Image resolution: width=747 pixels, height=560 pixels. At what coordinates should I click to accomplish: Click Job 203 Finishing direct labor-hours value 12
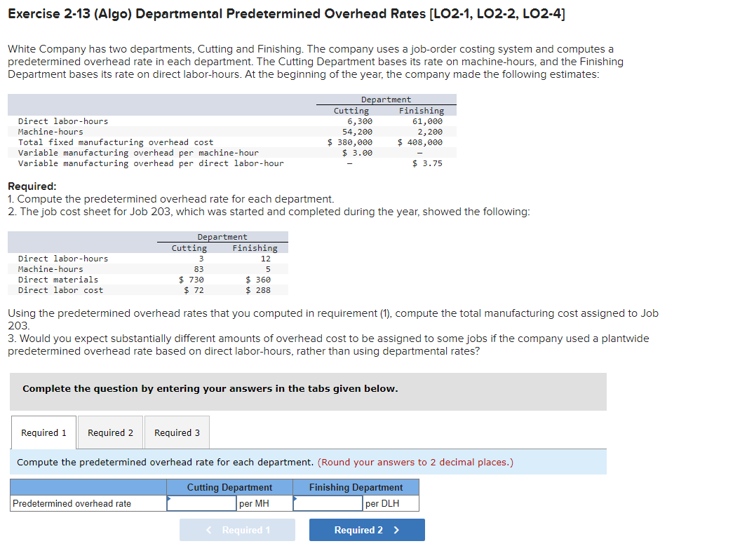coord(266,259)
